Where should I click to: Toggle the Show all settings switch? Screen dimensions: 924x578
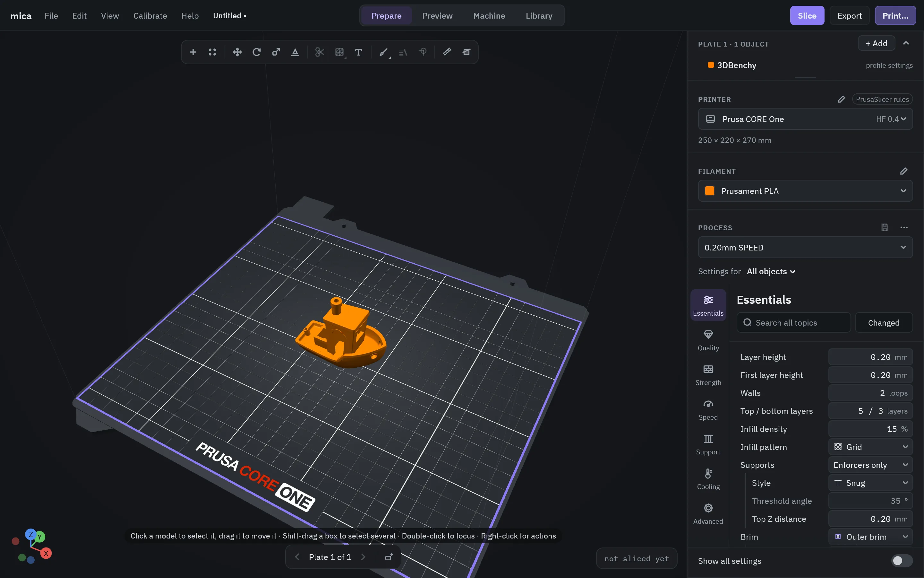(x=902, y=561)
